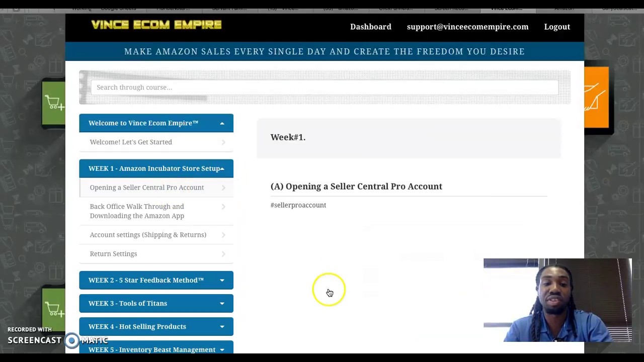Click arrow beside Back Office Walk Through
The width and height of the screenshot is (644, 362).
223,207
